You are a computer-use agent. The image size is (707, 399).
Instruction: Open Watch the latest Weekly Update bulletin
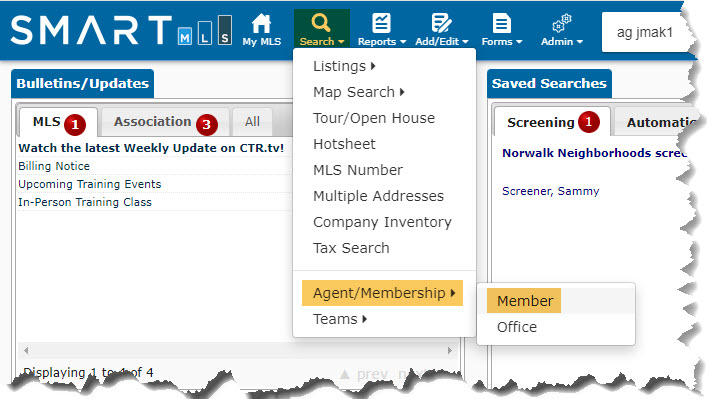tap(151, 148)
